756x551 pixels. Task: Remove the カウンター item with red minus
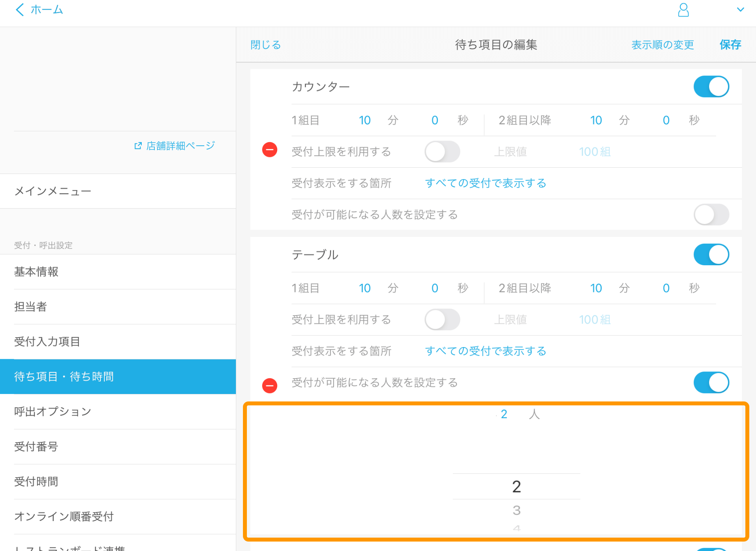tap(270, 150)
